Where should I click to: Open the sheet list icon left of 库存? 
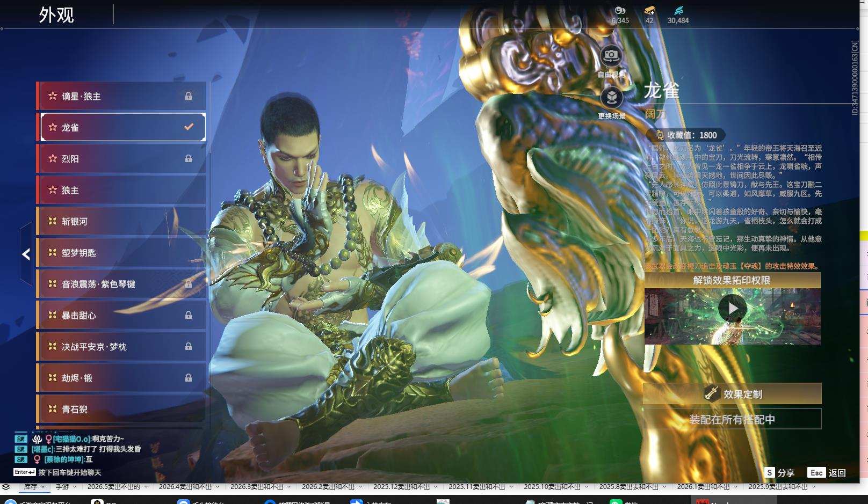coord(6,487)
